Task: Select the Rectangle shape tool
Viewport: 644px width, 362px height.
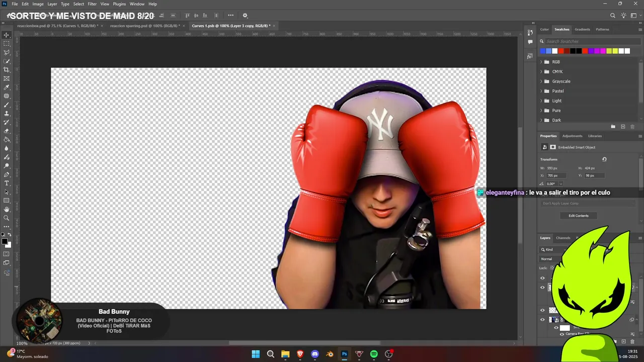Action: coord(7,201)
